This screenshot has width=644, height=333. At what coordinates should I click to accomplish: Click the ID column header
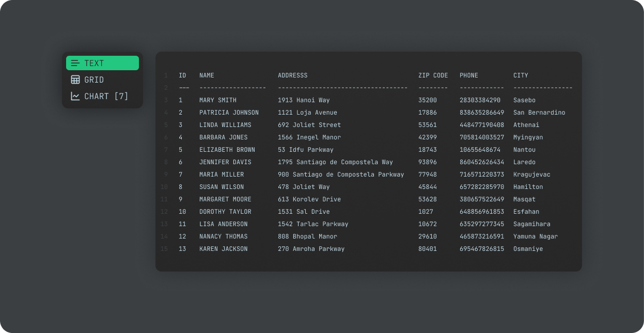pyautogui.click(x=182, y=75)
